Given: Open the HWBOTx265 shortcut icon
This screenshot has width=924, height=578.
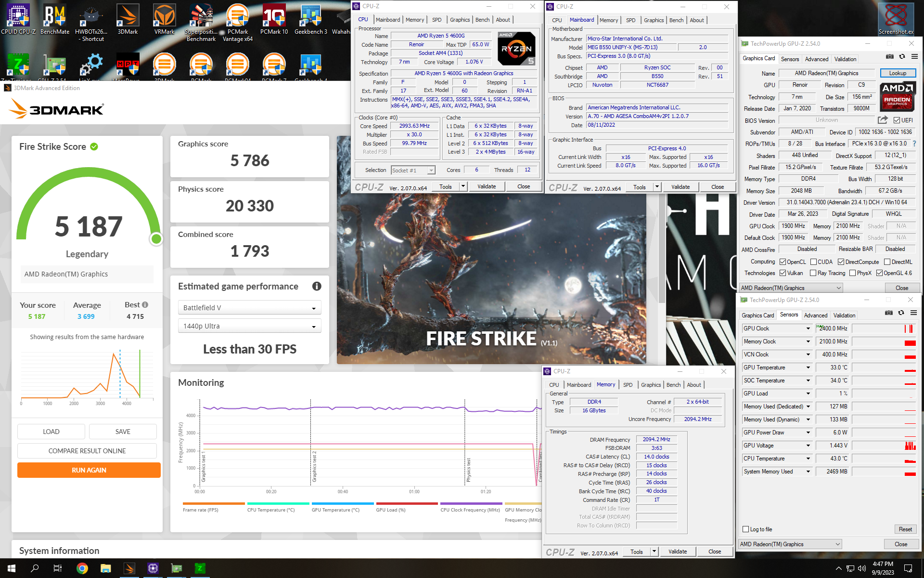Looking at the screenshot, I should pos(91,22).
